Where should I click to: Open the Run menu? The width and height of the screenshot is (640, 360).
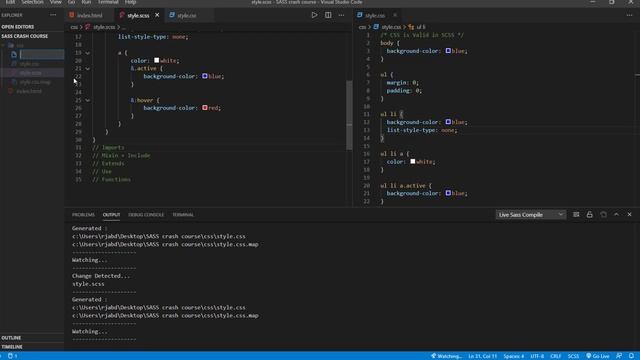(86, 2)
